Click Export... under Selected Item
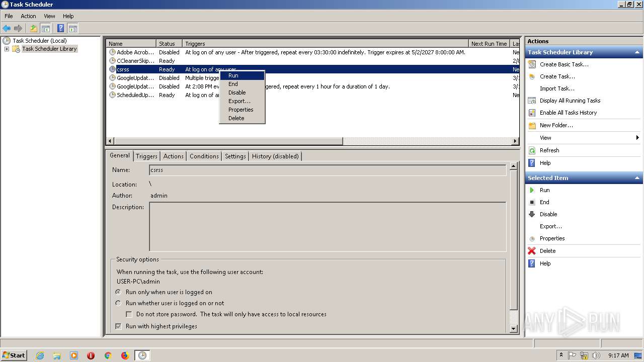Viewport: 644px width, 362px height. coord(550,226)
